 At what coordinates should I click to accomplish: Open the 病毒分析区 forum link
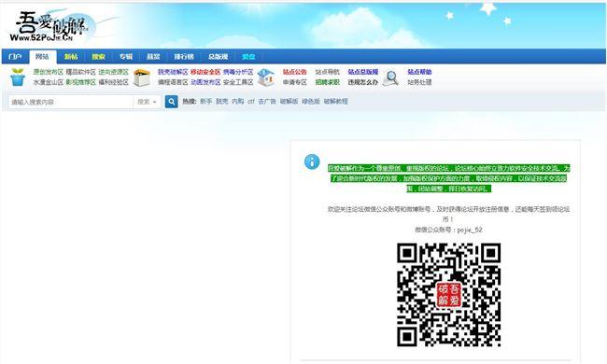tap(238, 72)
